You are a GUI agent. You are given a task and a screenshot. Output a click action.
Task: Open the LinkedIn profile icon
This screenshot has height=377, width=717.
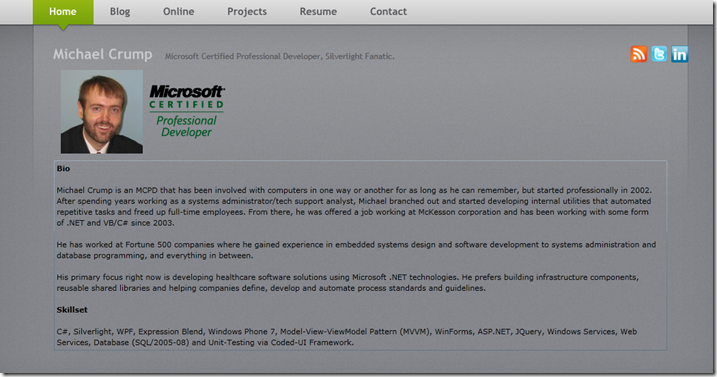click(680, 54)
